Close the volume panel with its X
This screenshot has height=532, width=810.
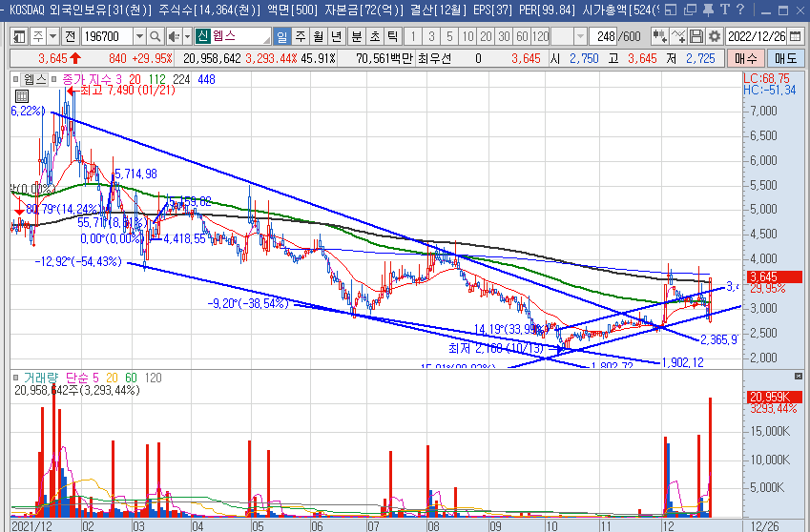799,377
